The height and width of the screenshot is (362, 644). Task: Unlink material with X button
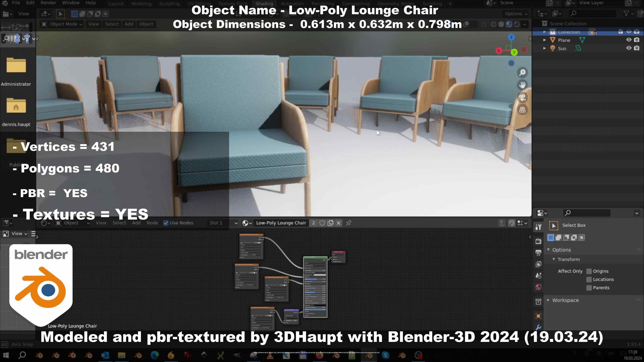[338, 223]
